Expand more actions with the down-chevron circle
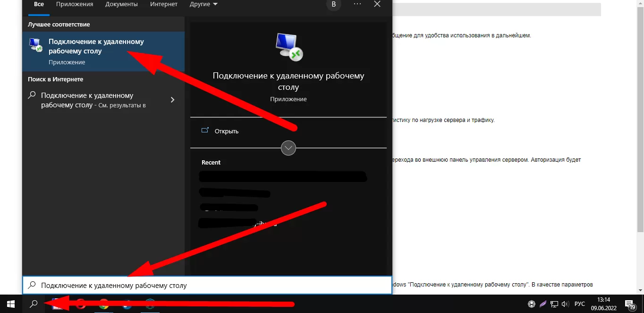The image size is (644, 313). (x=288, y=148)
